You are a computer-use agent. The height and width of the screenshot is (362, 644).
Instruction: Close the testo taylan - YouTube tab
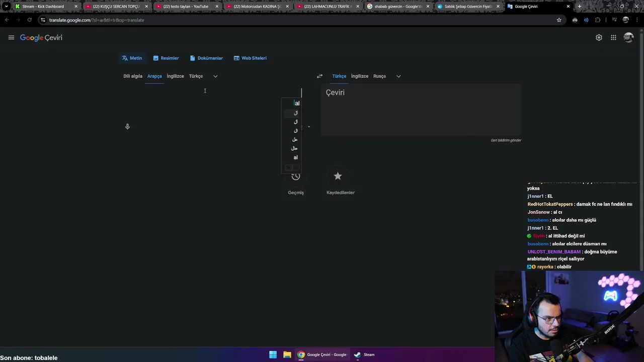(217, 7)
